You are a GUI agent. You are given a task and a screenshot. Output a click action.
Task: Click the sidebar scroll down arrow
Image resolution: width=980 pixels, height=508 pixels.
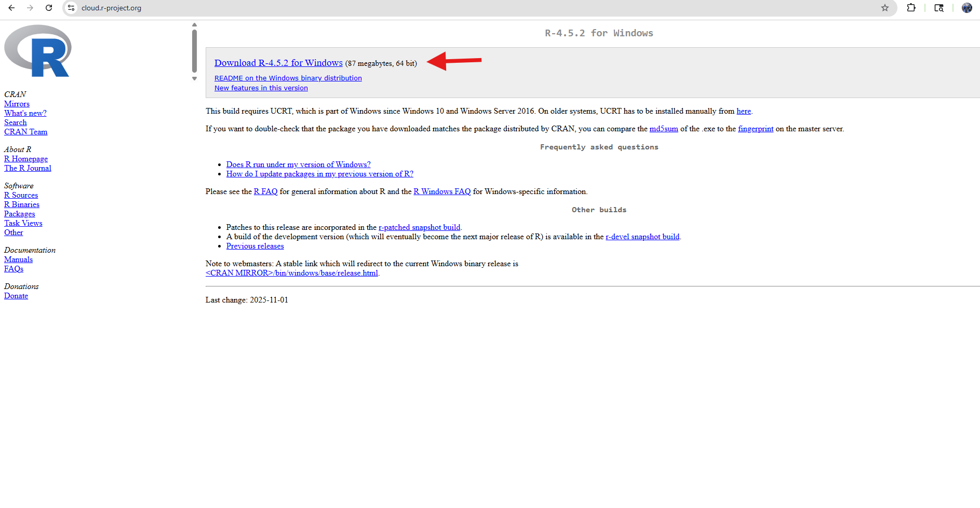click(194, 79)
